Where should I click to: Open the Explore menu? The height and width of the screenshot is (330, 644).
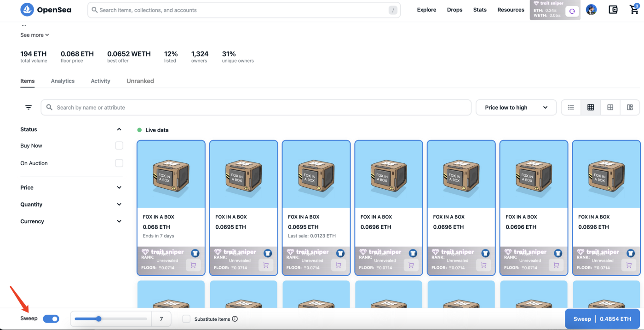click(426, 10)
